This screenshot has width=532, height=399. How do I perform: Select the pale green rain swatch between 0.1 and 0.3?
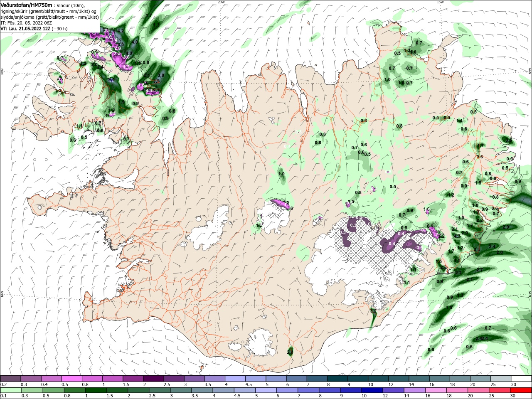(10, 390)
